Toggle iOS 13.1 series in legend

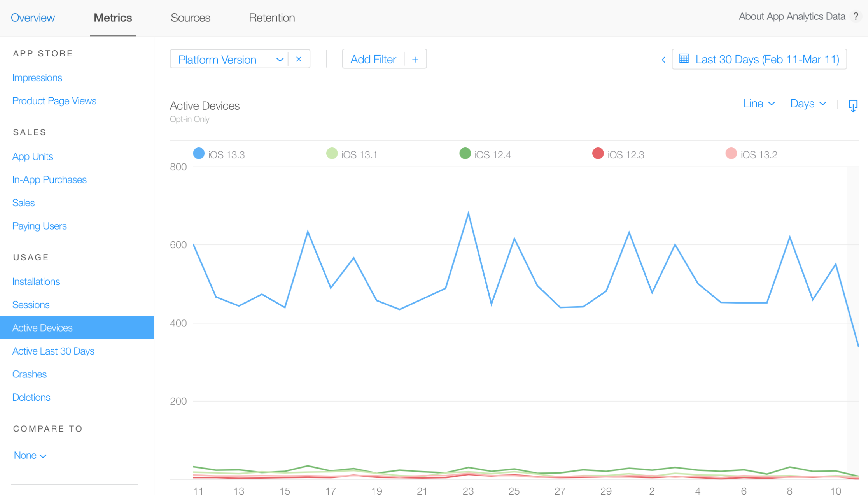[332, 154]
